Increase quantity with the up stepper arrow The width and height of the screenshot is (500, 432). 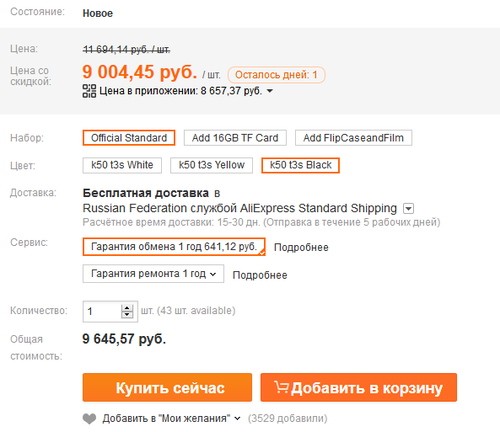[x=127, y=308]
